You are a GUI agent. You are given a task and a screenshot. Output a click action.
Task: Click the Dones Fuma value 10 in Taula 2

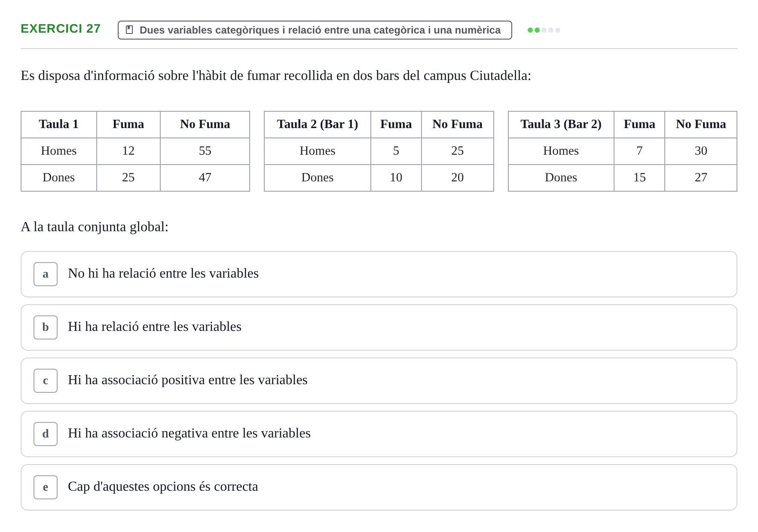tap(396, 178)
